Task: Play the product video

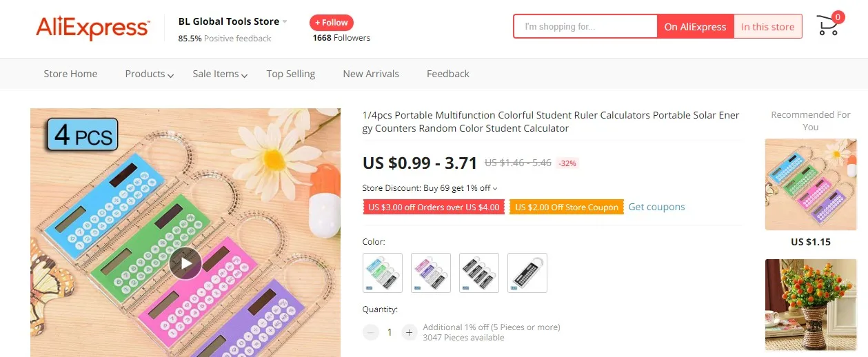Action: click(185, 263)
